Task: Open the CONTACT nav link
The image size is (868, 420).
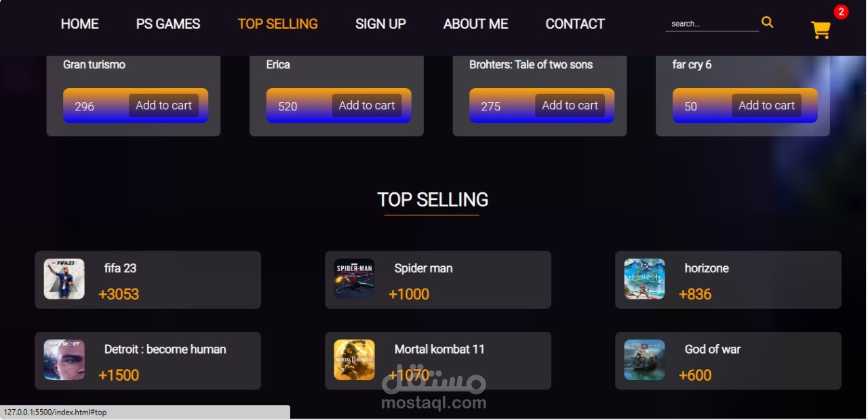Action: pos(575,24)
